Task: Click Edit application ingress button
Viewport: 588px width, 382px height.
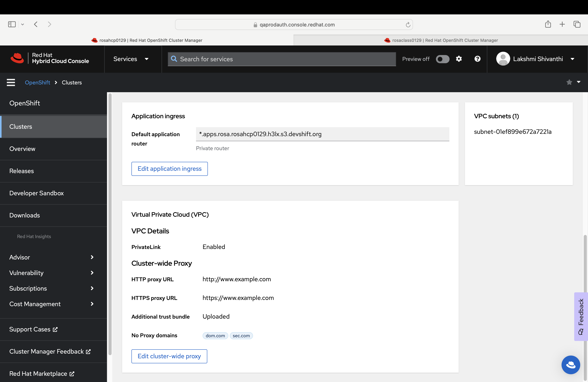Action: click(x=170, y=169)
